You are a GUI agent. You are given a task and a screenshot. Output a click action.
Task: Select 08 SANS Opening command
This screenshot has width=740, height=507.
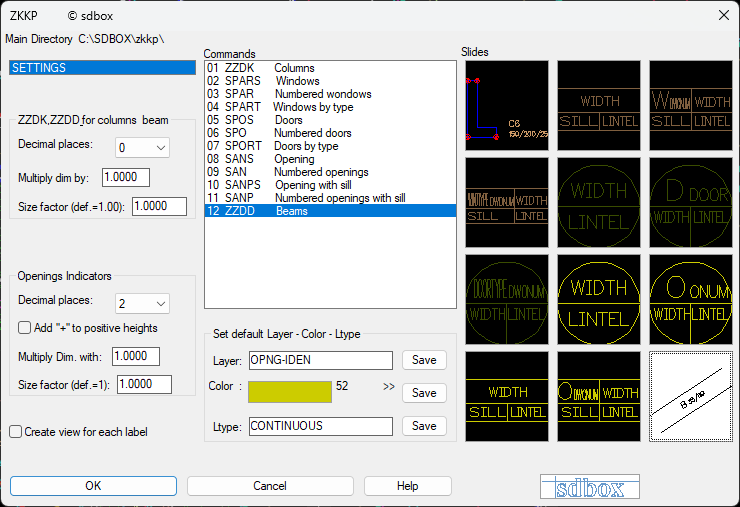[x=330, y=159]
